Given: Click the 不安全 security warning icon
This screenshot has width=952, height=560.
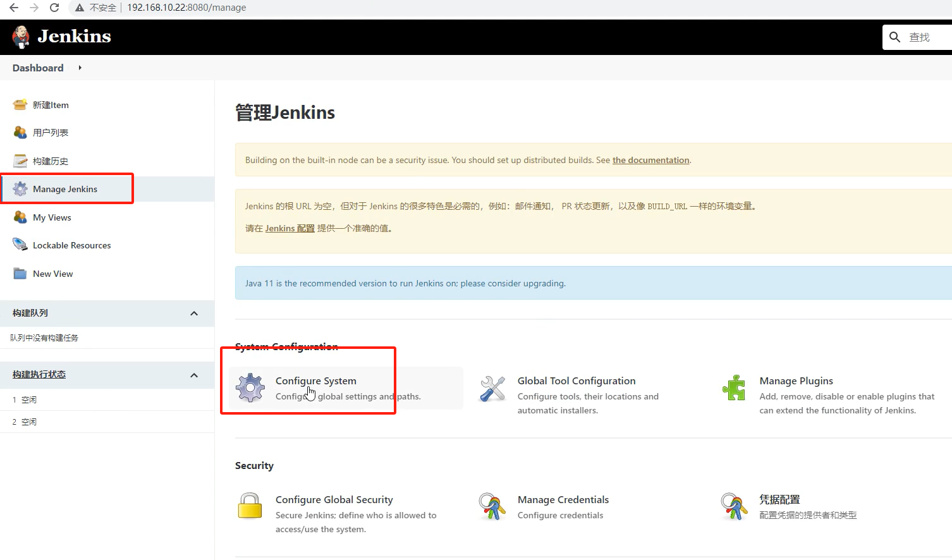Looking at the screenshot, I should tap(80, 8).
